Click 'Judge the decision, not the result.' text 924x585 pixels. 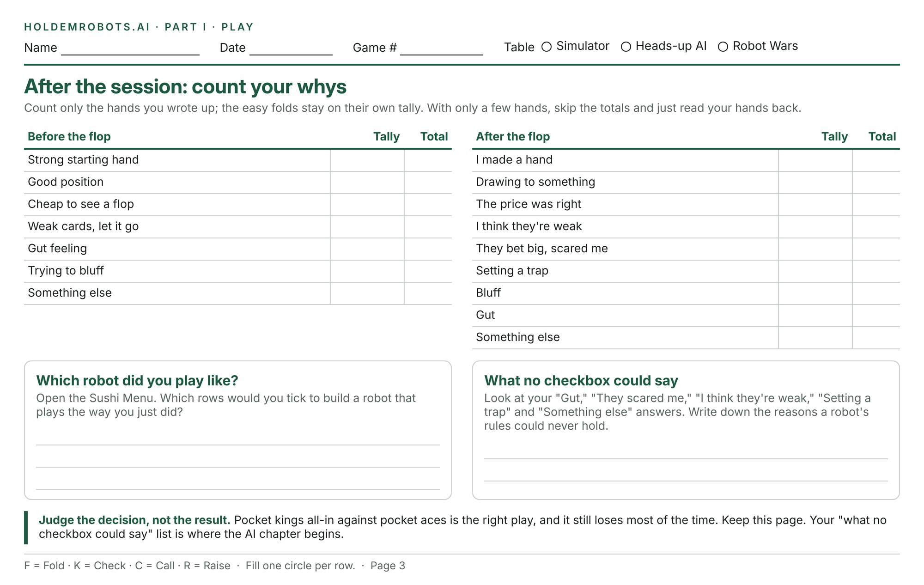coord(134,520)
